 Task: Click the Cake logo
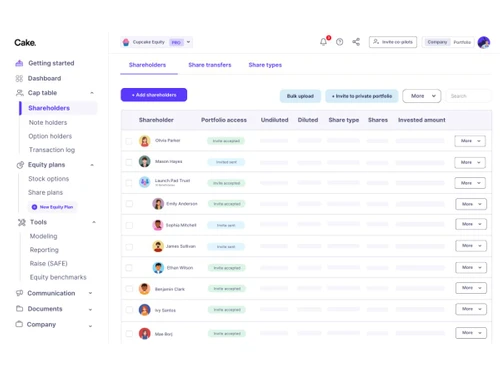coord(25,43)
